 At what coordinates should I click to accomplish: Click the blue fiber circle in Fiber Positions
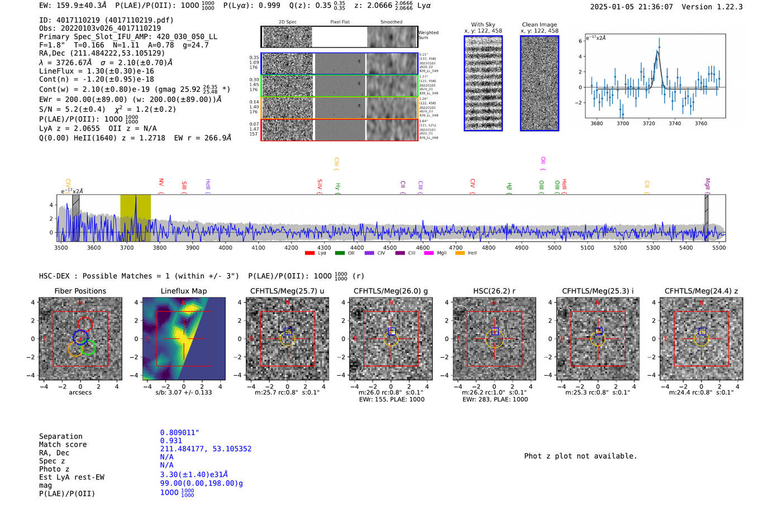coord(80,337)
